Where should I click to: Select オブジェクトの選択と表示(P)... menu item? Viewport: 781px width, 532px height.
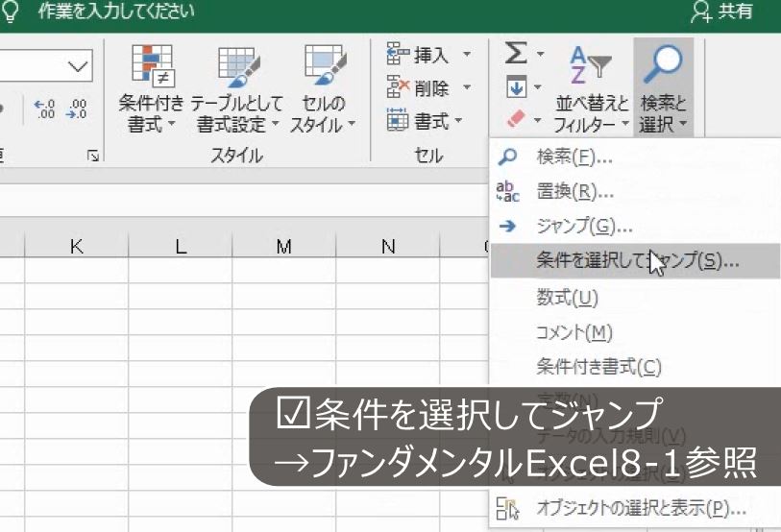coord(635,508)
